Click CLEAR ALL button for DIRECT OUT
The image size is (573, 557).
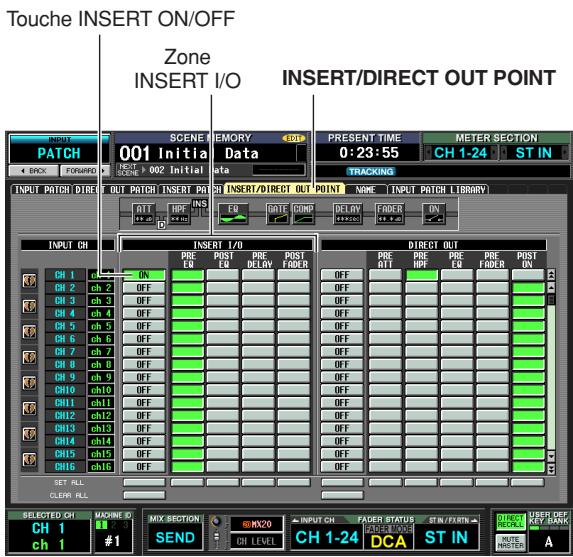click(x=342, y=495)
